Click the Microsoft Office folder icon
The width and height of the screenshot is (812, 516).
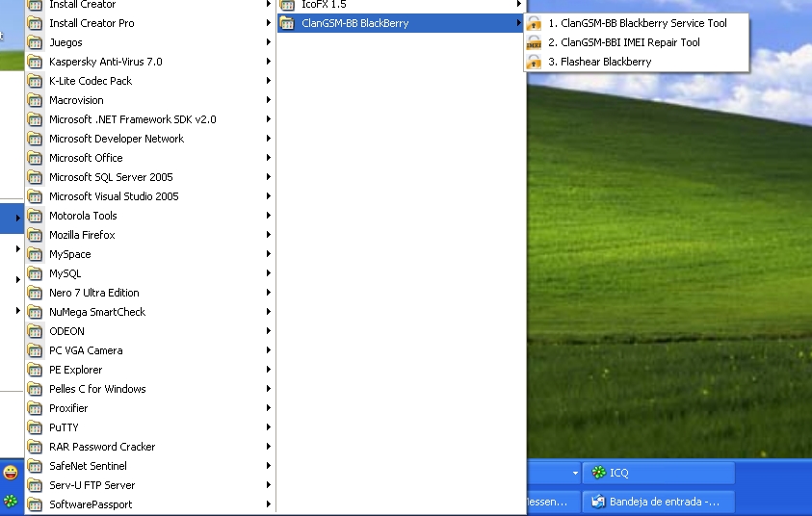35,158
